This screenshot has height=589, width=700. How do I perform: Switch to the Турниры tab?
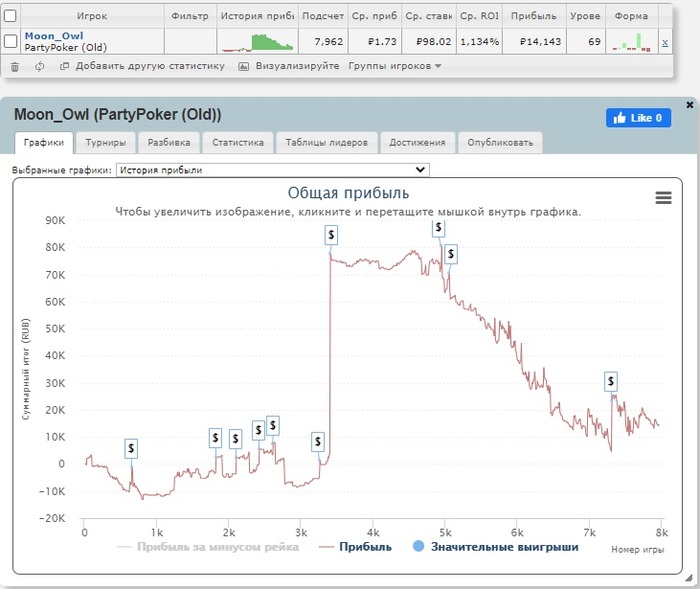(105, 142)
